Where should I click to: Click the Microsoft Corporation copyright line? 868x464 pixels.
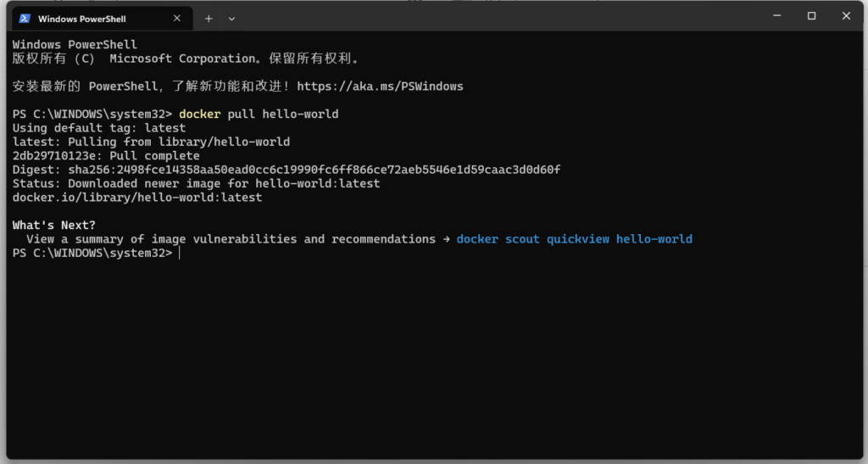point(186,59)
